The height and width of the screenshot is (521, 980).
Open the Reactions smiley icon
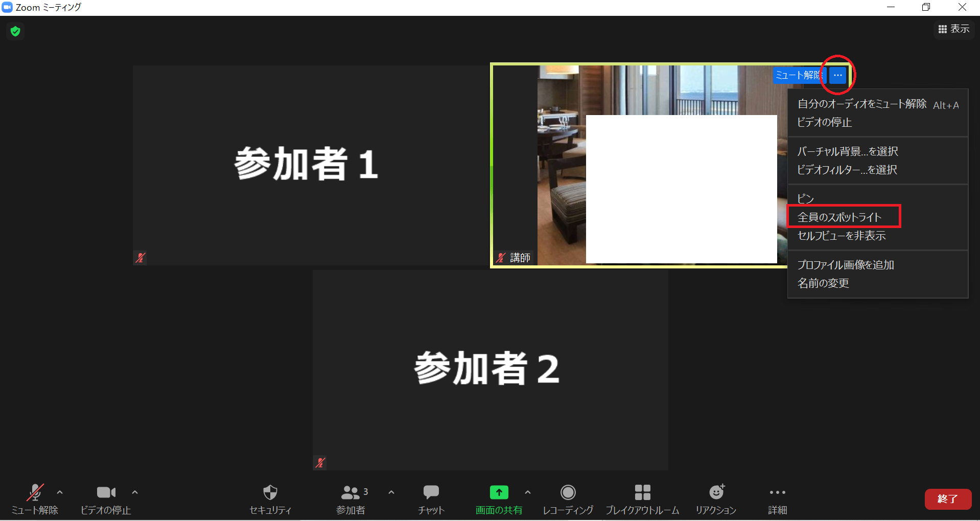(x=716, y=493)
